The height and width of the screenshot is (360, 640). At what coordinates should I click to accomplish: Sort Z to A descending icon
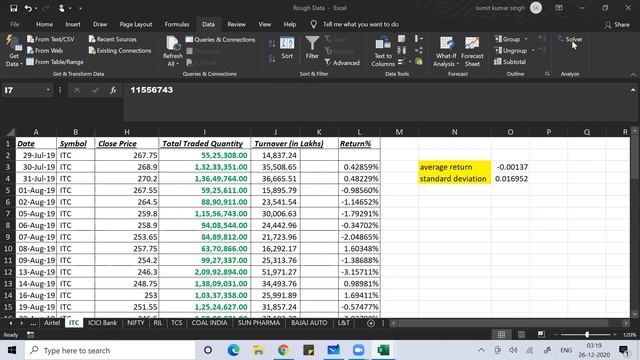click(x=271, y=59)
